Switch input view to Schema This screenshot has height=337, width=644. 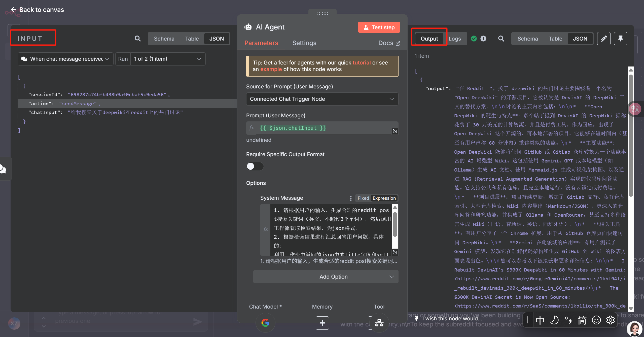[164, 39]
